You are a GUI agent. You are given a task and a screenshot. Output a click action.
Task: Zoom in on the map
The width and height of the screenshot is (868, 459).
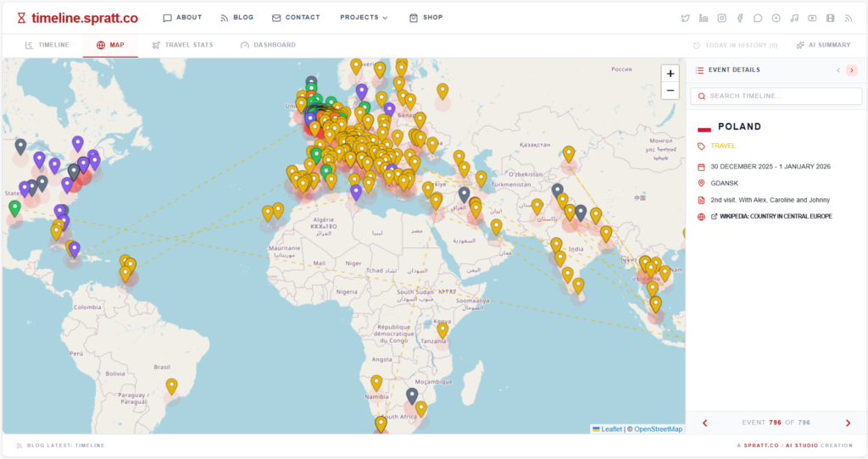tap(670, 74)
